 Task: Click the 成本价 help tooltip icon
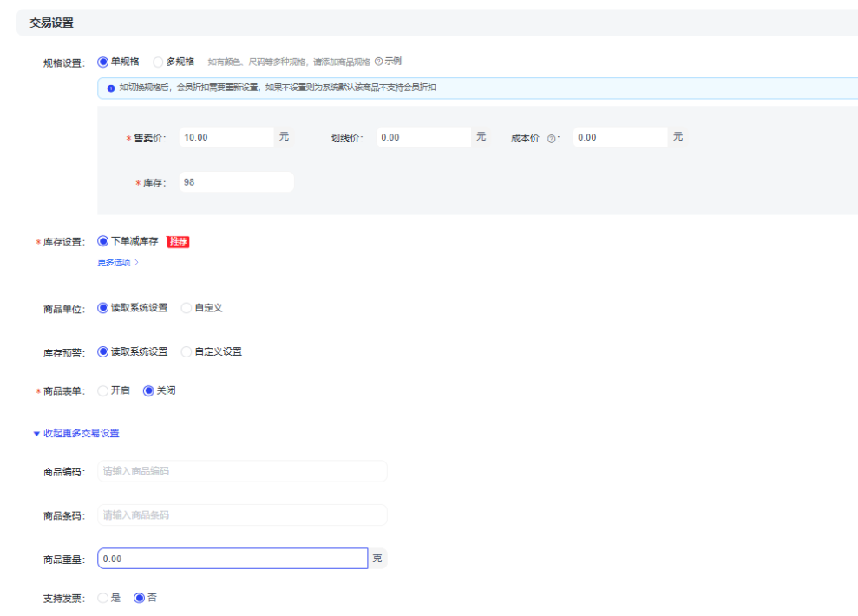pyautogui.click(x=551, y=138)
